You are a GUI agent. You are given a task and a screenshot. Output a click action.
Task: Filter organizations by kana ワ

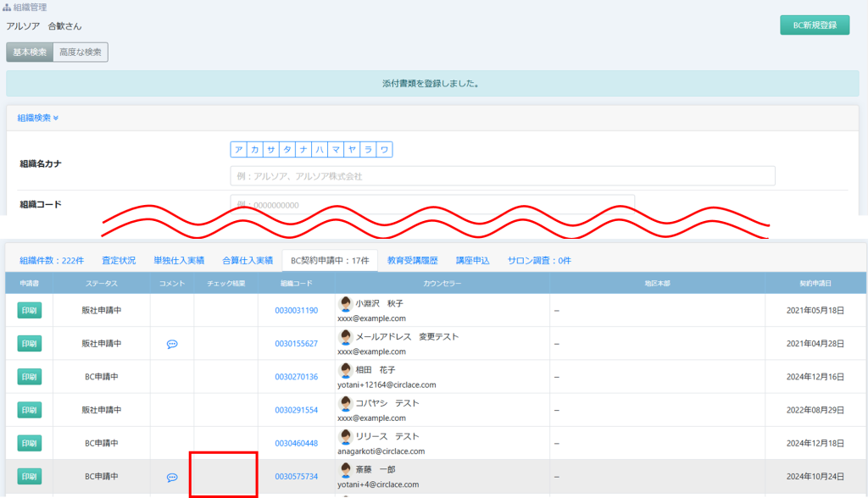(384, 150)
